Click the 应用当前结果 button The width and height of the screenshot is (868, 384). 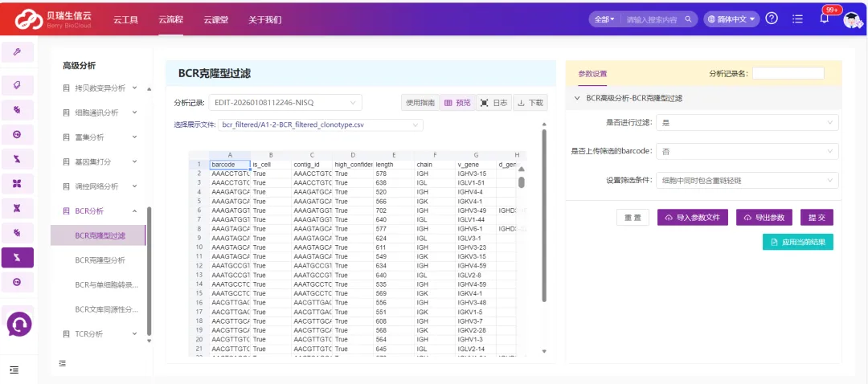tap(798, 242)
